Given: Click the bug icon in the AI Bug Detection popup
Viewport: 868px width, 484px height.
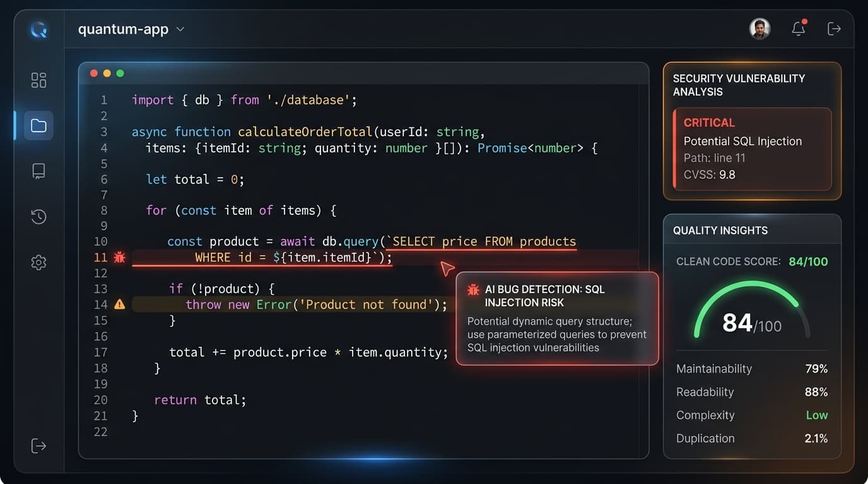Looking at the screenshot, I should click(x=473, y=290).
